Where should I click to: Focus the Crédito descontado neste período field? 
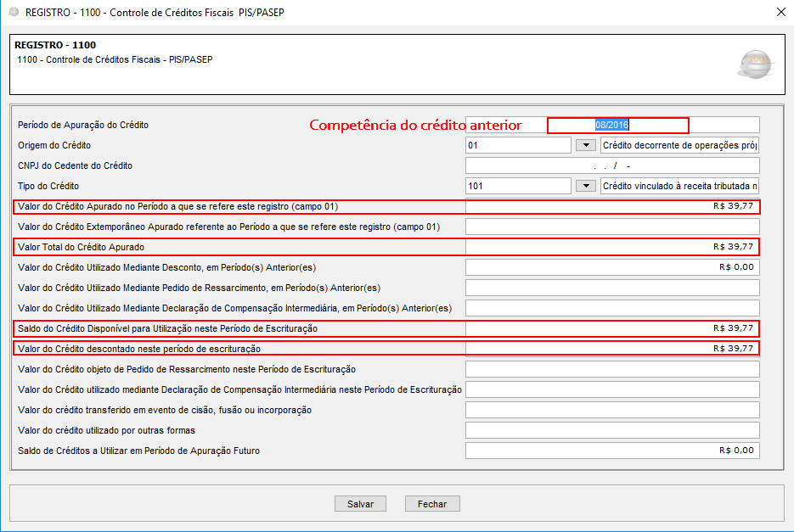(612, 349)
